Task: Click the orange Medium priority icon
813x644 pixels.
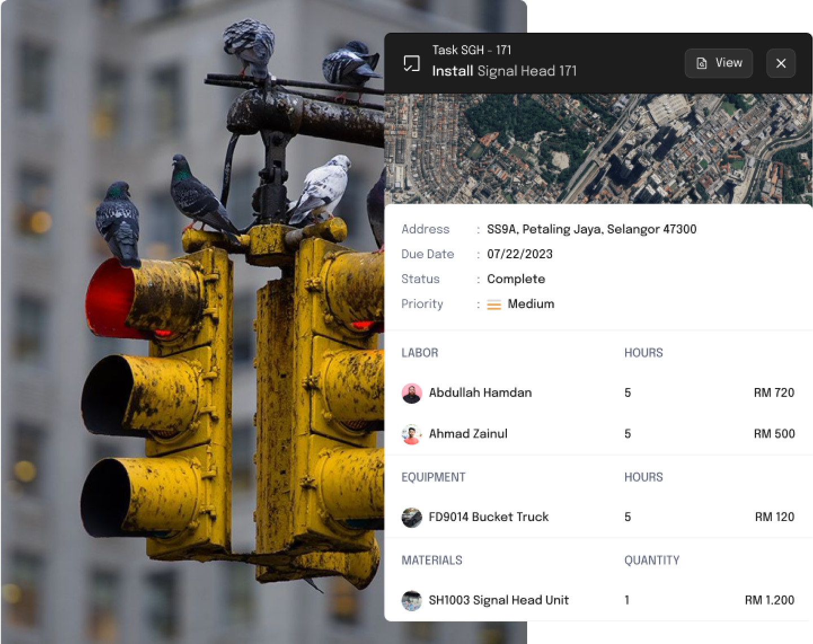Action: (x=494, y=305)
